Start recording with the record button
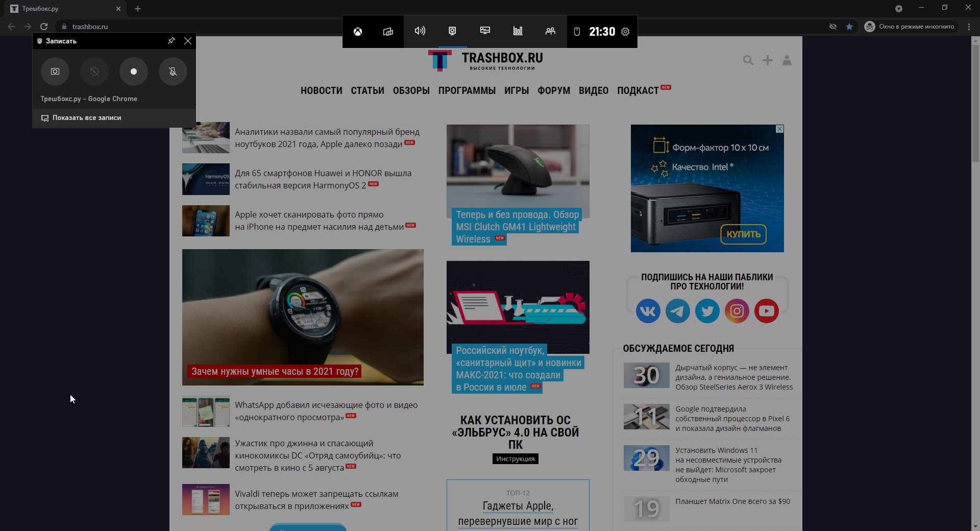Image resolution: width=980 pixels, height=531 pixels. click(x=134, y=71)
